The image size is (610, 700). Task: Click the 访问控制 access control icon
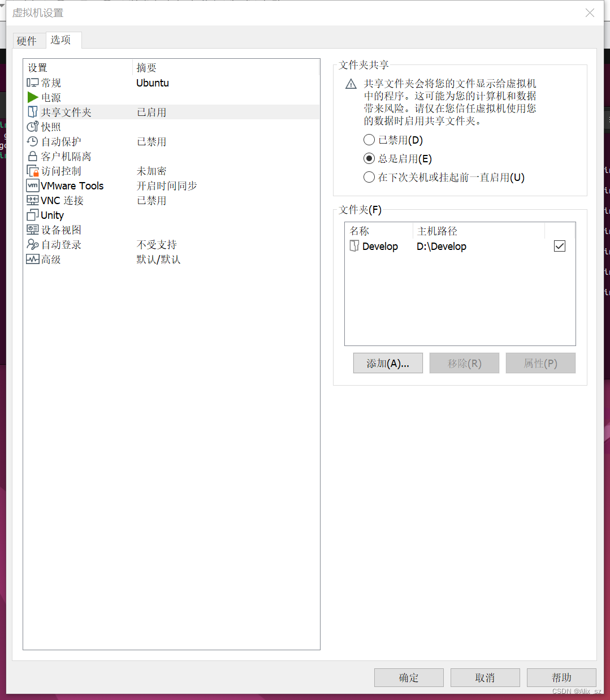coord(33,171)
